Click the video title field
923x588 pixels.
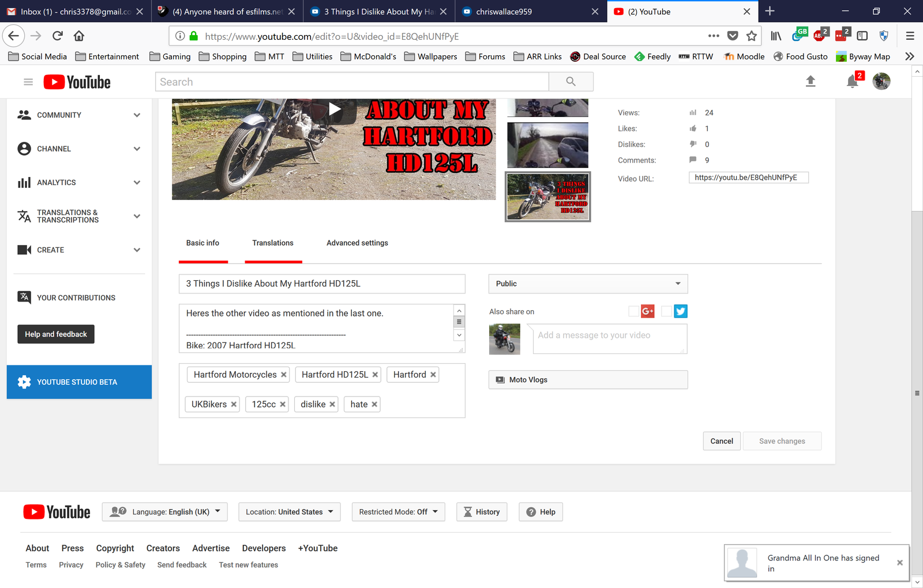tap(322, 284)
